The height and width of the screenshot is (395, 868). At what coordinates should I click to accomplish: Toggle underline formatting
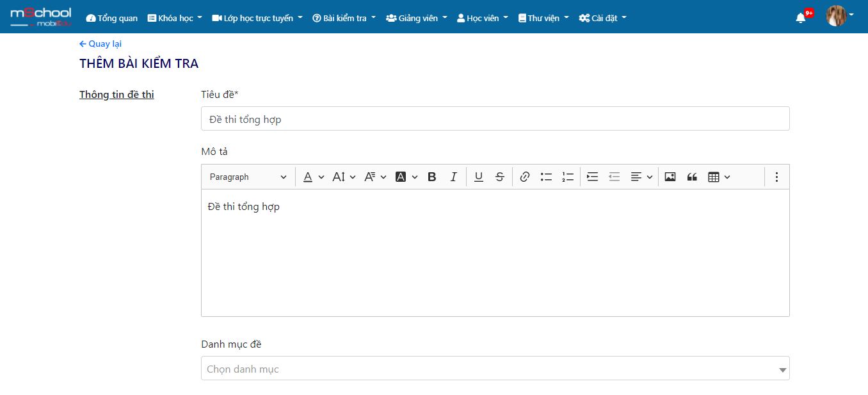[x=479, y=177]
